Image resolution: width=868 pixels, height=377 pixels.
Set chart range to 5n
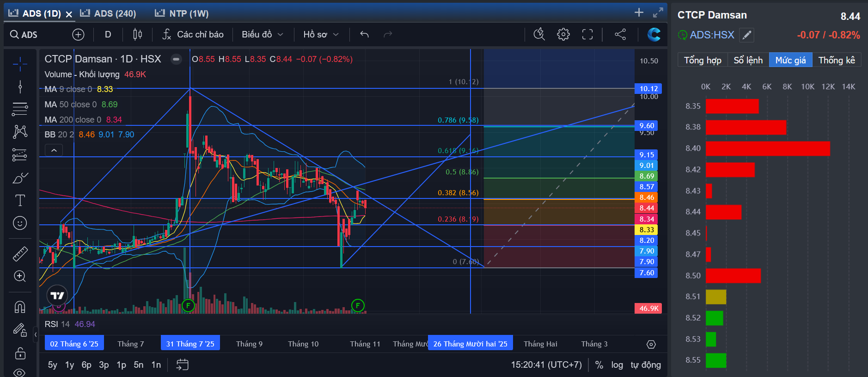coord(139,365)
